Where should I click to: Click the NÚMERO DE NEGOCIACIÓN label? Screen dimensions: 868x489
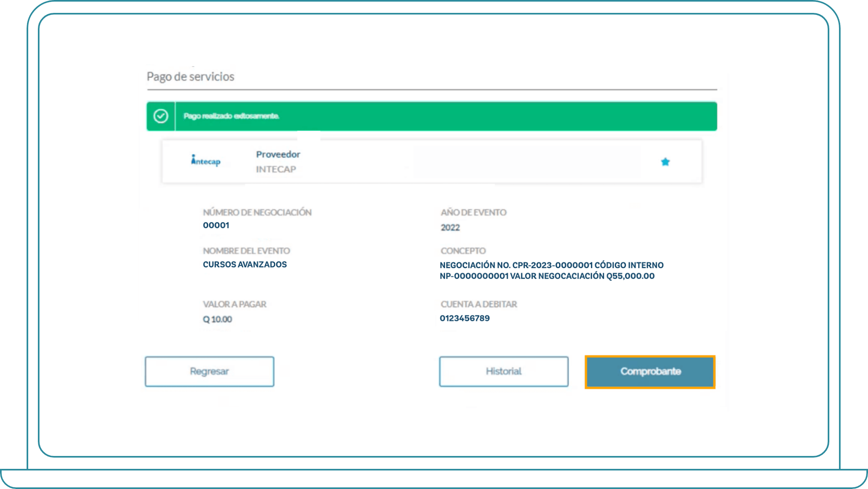click(257, 212)
